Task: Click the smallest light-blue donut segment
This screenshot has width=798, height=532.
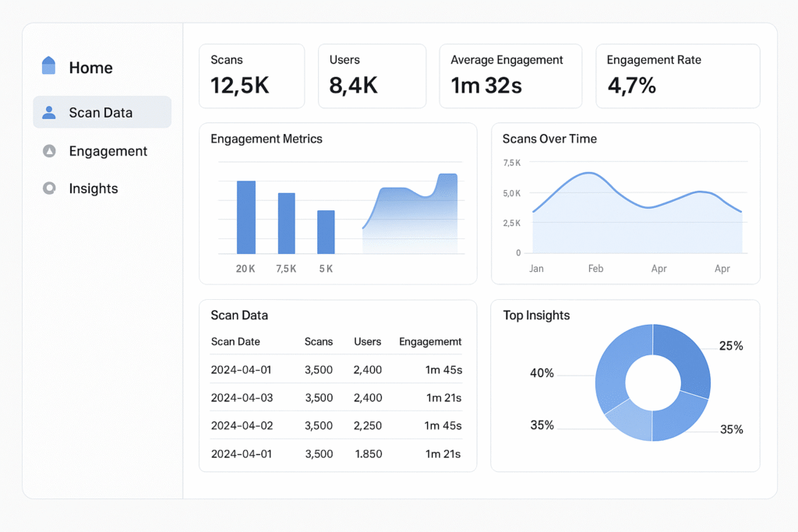Action: (629, 419)
